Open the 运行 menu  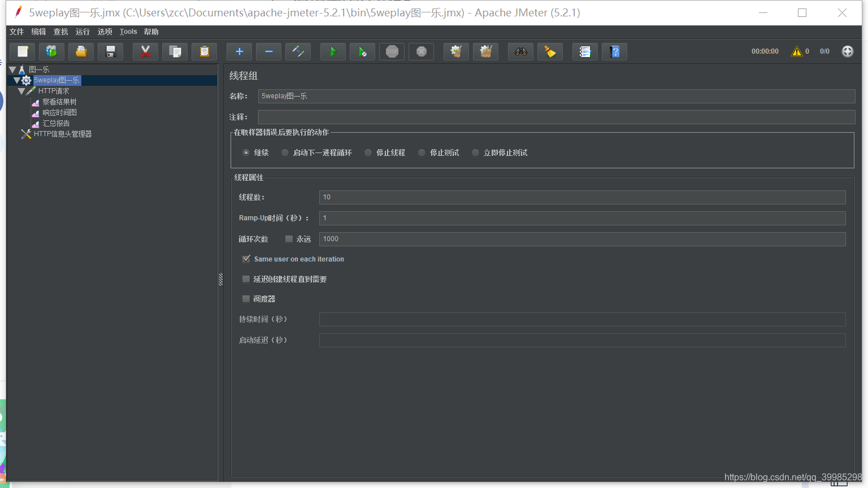83,32
